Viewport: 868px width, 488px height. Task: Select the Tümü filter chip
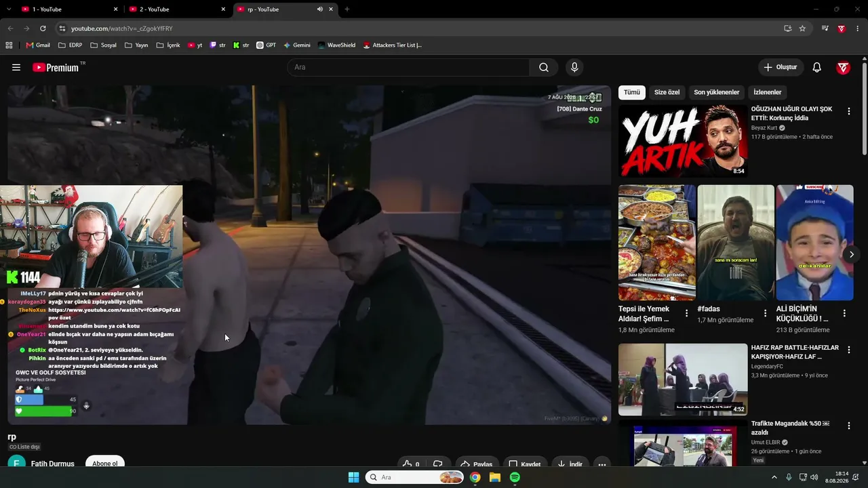632,92
